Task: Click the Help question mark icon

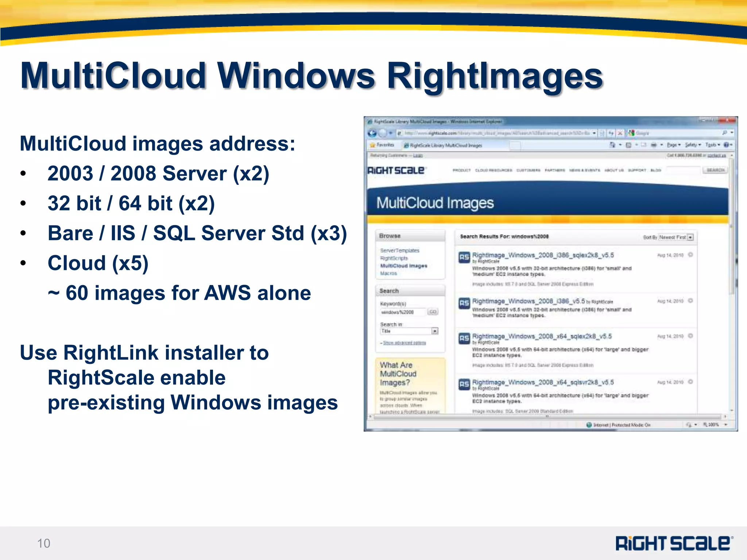Action: tap(726, 145)
